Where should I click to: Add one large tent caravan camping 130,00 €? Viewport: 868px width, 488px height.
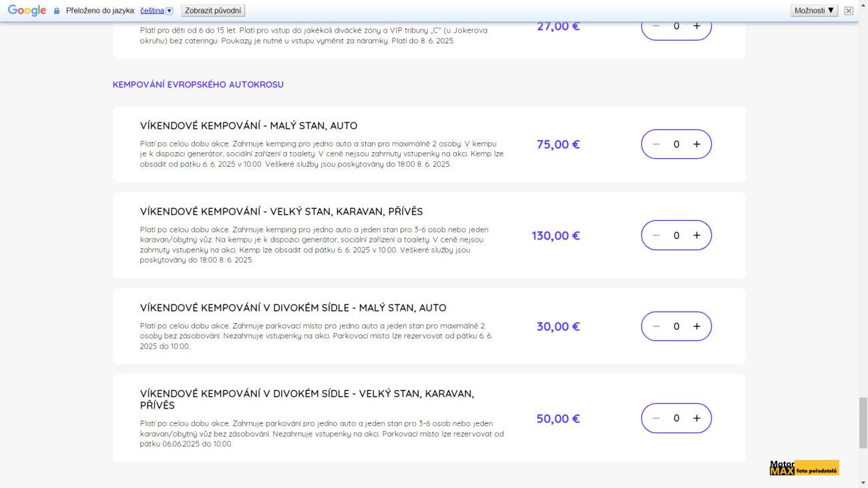(696, 236)
